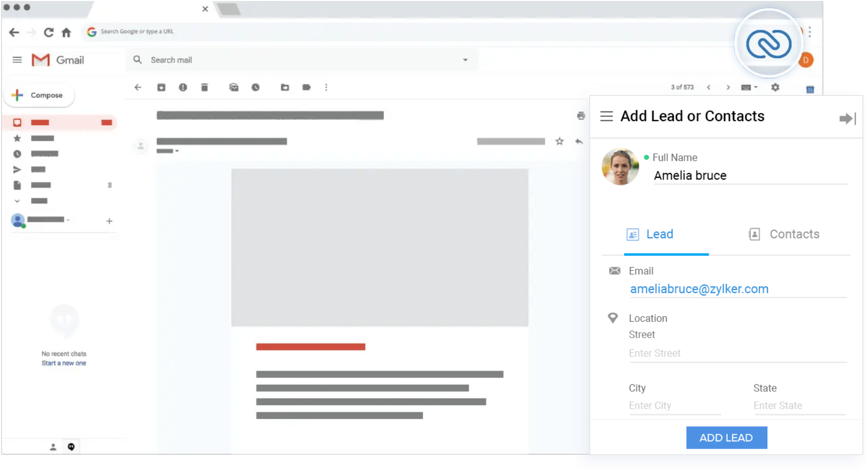868x471 pixels.
Task: Delete the open email with trash icon
Action: (x=204, y=87)
